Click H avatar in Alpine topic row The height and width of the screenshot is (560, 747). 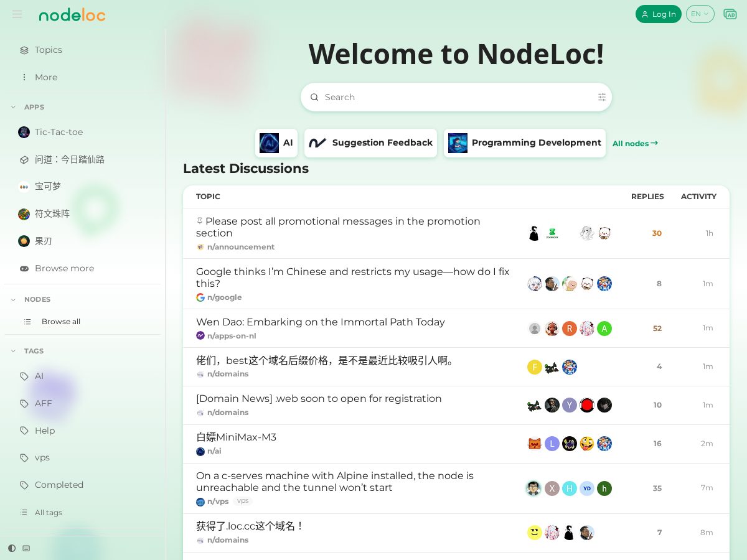tap(570, 488)
